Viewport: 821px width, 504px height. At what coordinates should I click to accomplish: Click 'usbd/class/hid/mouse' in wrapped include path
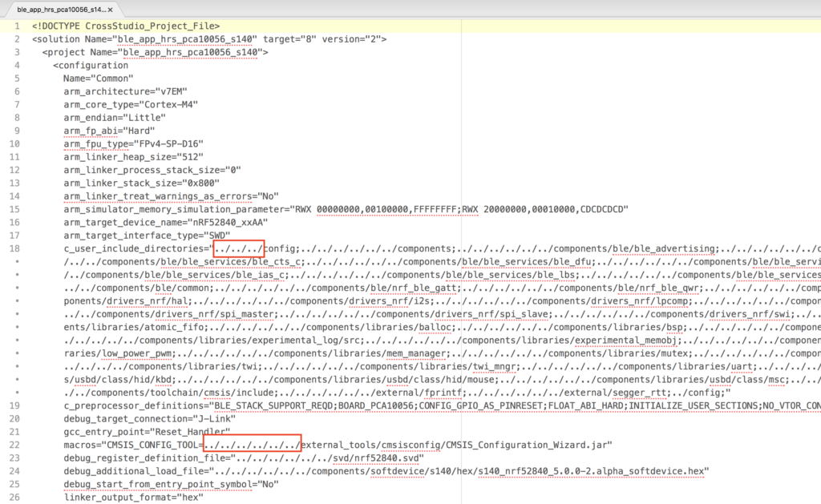coord(441,380)
